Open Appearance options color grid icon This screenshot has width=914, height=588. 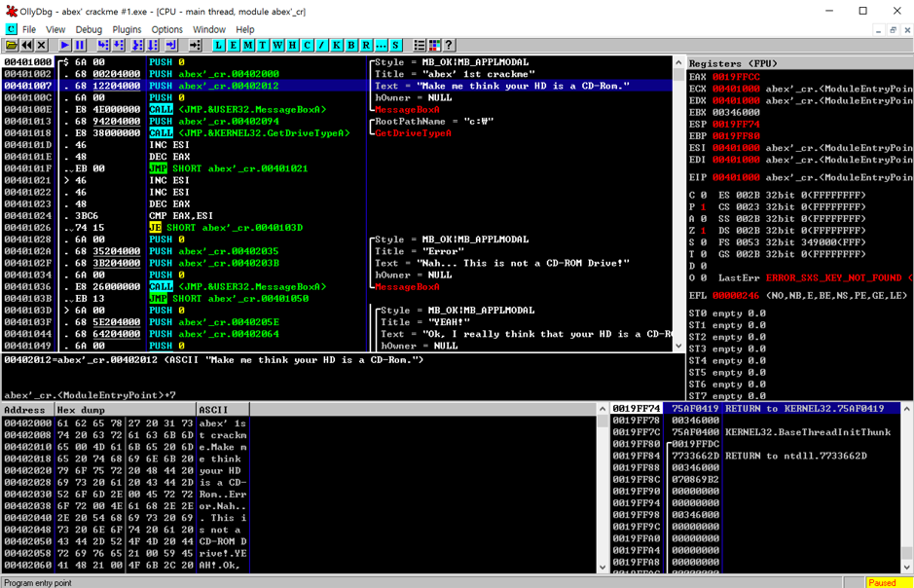point(434,45)
